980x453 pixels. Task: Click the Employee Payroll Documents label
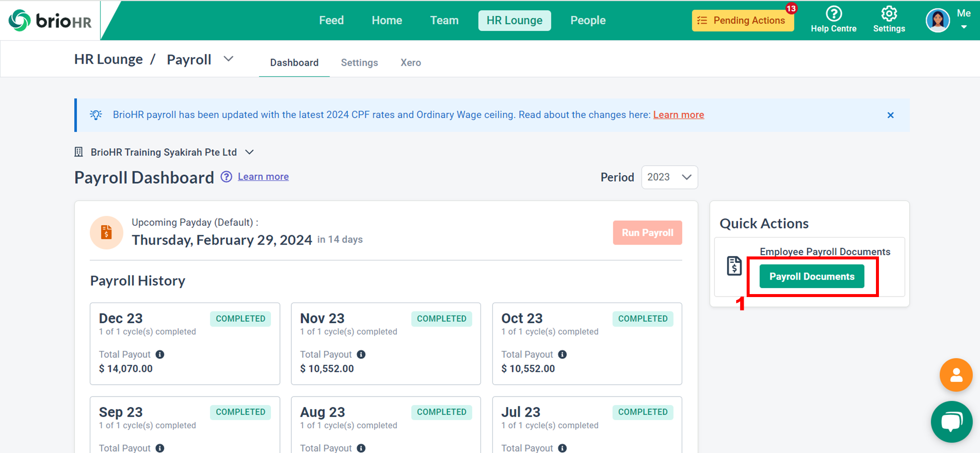(825, 252)
